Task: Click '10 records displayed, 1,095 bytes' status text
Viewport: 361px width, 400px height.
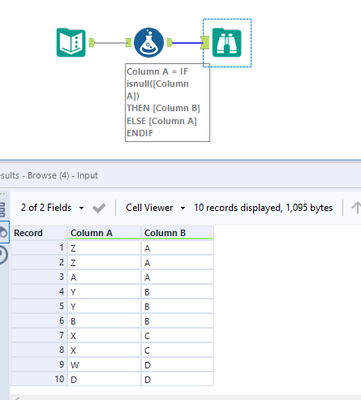Action: click(x=263, y=208)
